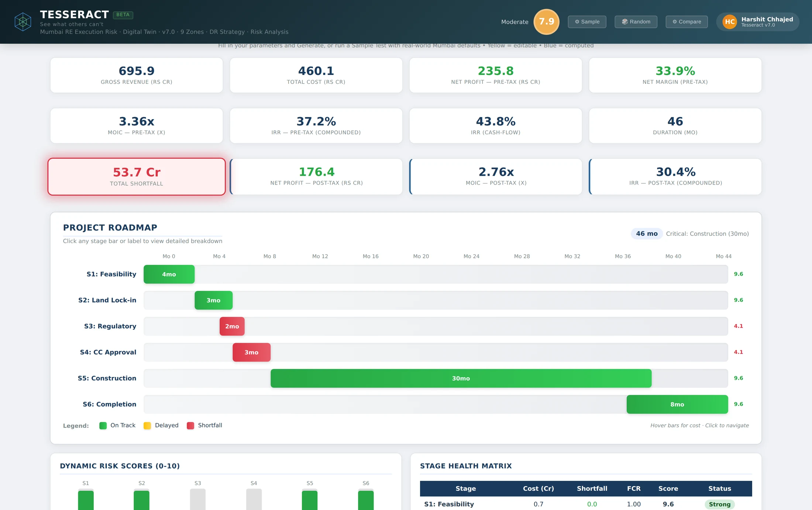This screenshot has height=510, width=812.
Task: Click the 30.4% IRR Post-Tax card
Action: 675,177
